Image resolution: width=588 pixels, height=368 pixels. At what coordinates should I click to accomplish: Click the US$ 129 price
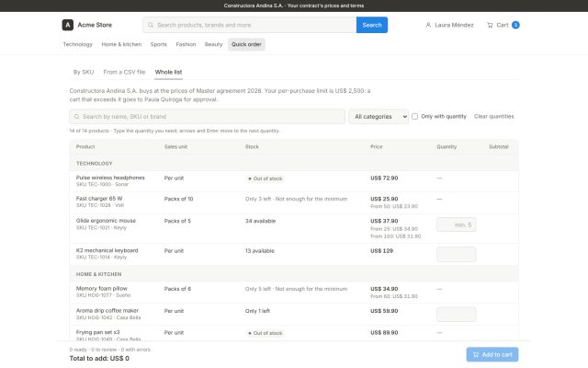tap(382, 251)
